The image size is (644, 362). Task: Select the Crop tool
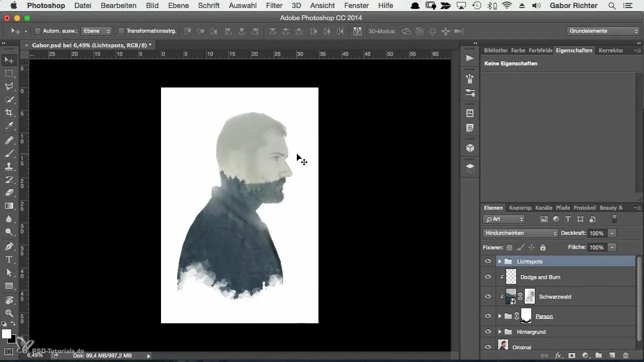click(9, 113)
